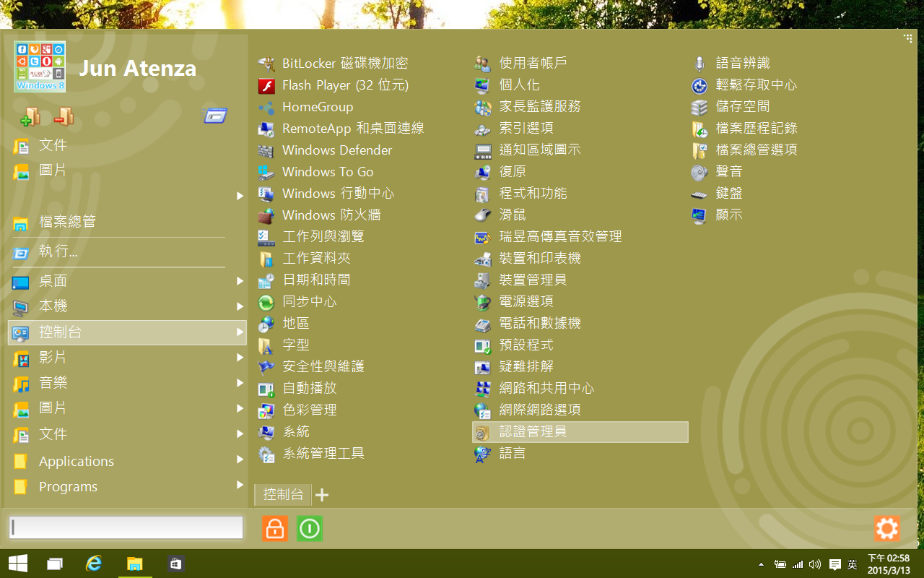
Task: Add new tab with plus button
Action: (x=323, y=495)
